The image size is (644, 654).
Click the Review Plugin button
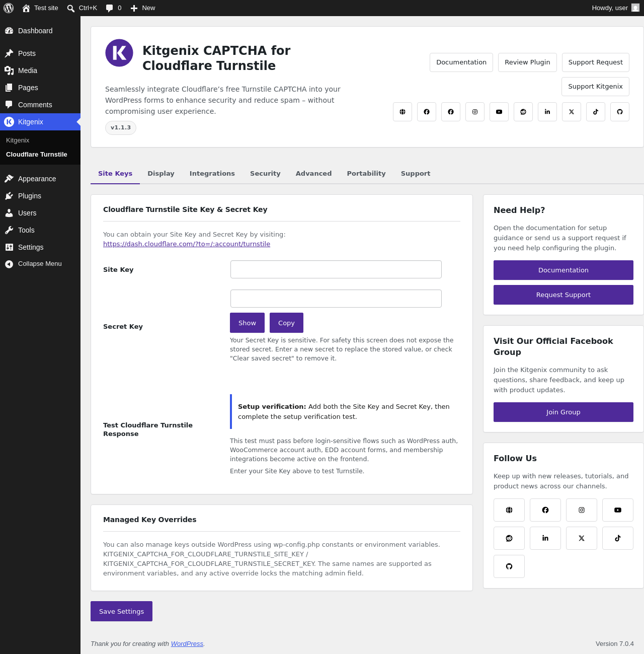click(527, 62)
